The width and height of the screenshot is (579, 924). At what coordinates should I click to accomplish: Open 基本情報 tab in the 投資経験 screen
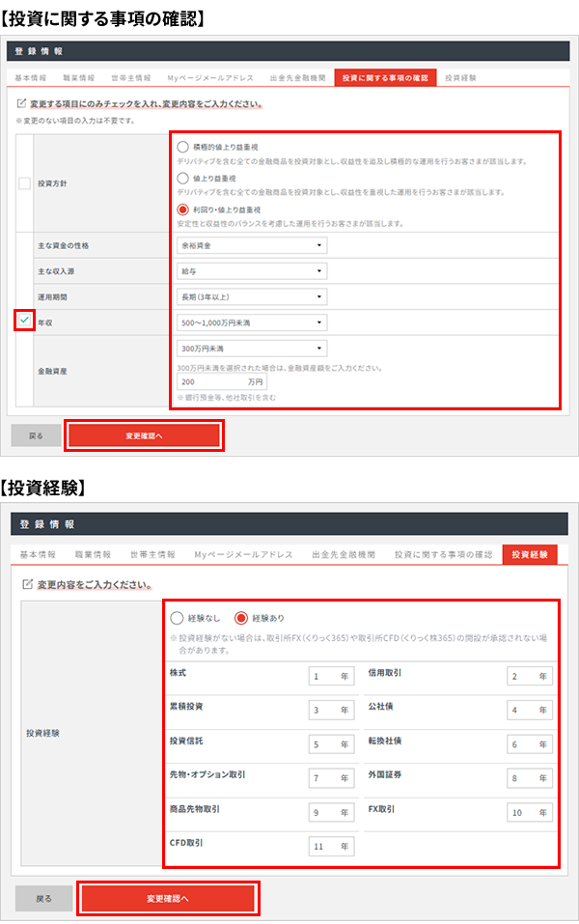pyautogui.click(x=38, y=554)
